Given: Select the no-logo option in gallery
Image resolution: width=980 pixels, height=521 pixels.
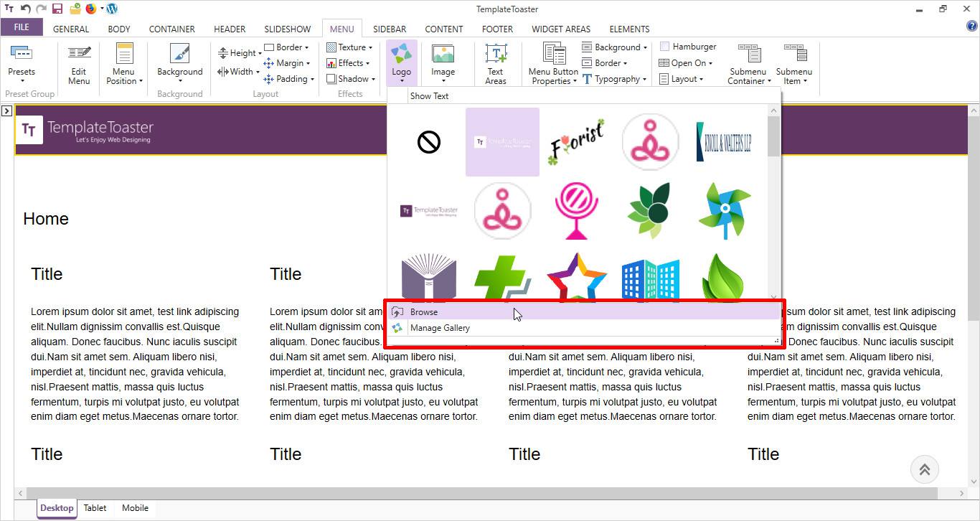Looking at the screenshot, I should pos(429,142).
